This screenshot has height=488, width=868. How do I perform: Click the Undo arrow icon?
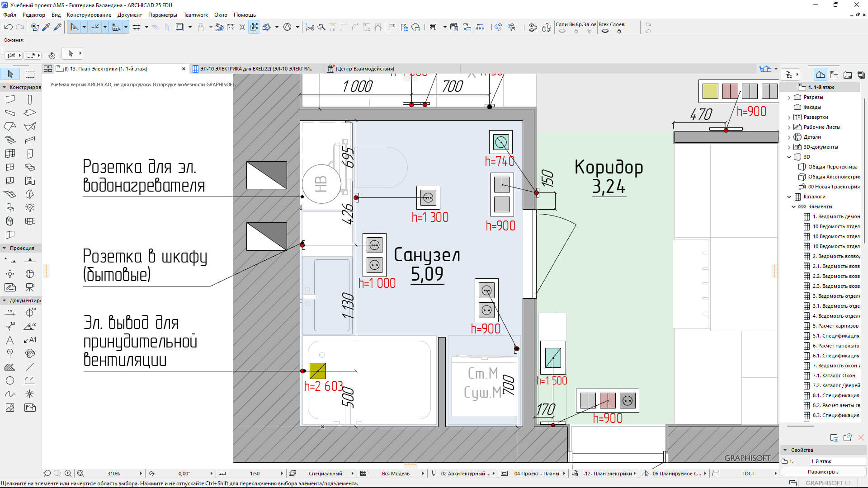(8, 28)
